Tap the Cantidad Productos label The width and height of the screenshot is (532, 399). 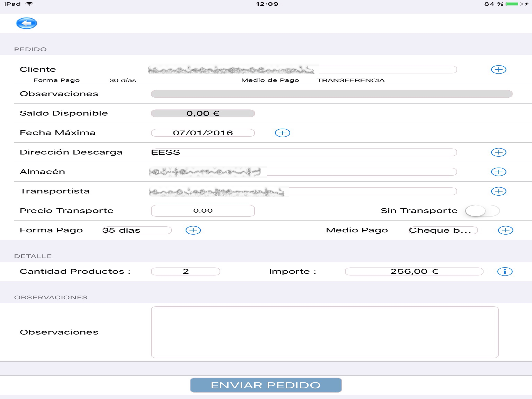click(x=75, y=271)
